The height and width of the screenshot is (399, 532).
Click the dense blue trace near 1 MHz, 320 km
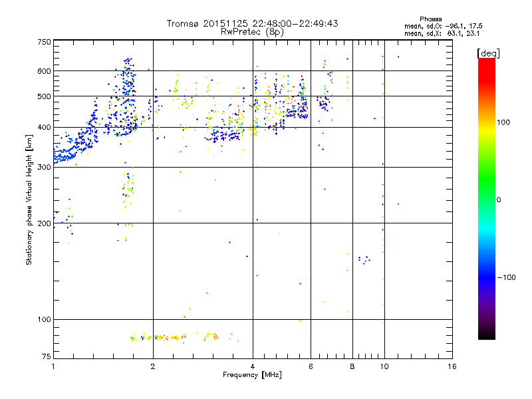pyautogui.click(x=66, y=155)
